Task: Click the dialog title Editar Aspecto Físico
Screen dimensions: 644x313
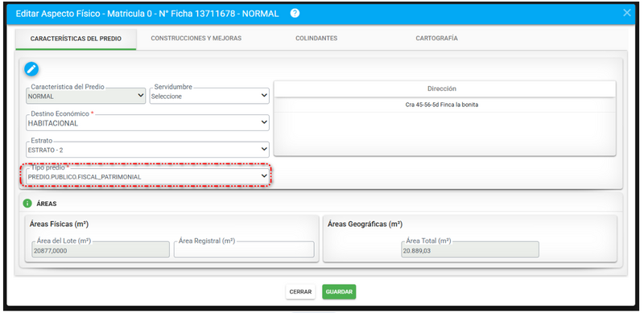Action: 147,14
